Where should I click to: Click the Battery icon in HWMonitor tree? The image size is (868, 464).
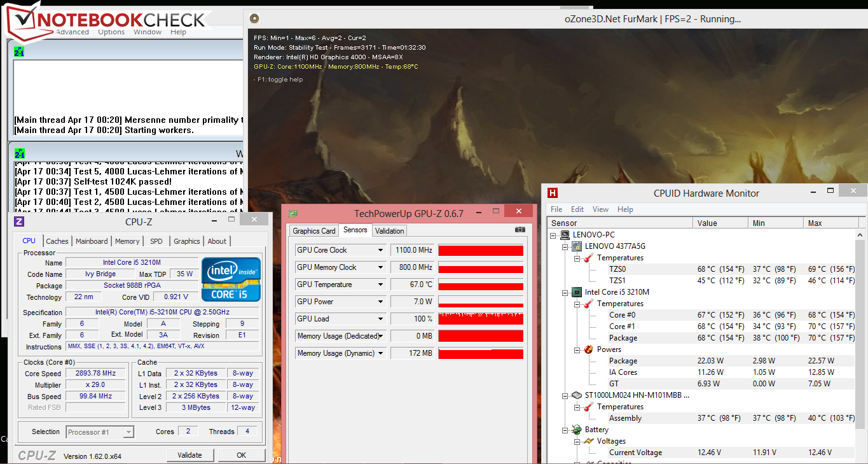coord(576,430)
